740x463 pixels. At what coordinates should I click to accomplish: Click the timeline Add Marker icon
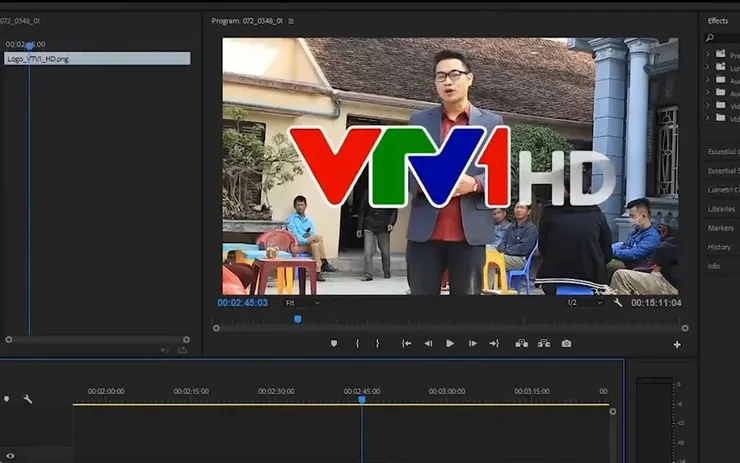(7, 399)
